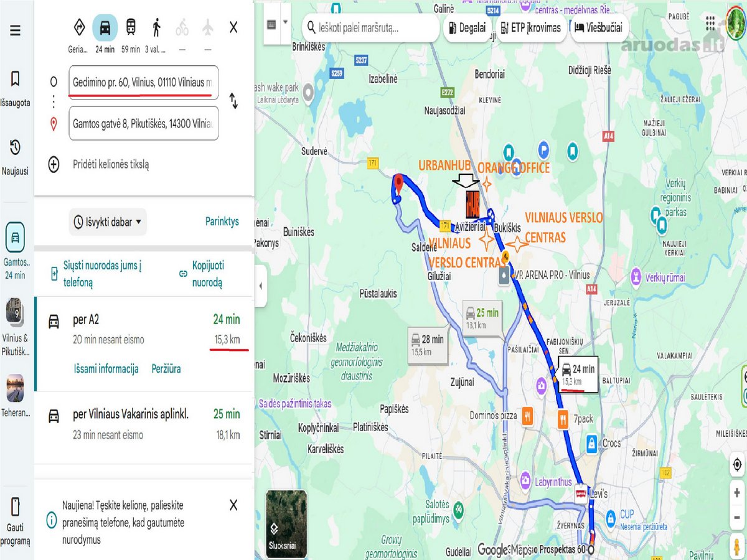Select route per Vilniaus Vakarinis aplinkl.
This screenshot has height=560, width=747.
click(144, 427)
